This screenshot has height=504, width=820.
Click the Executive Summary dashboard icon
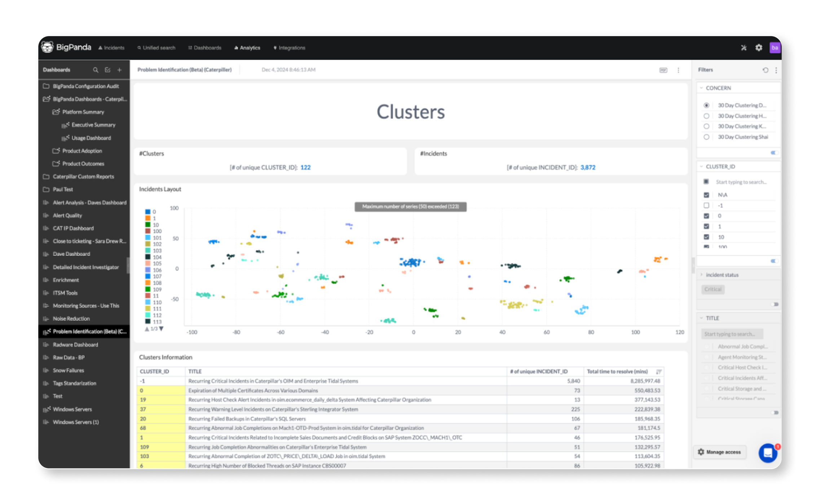(65, 125)
